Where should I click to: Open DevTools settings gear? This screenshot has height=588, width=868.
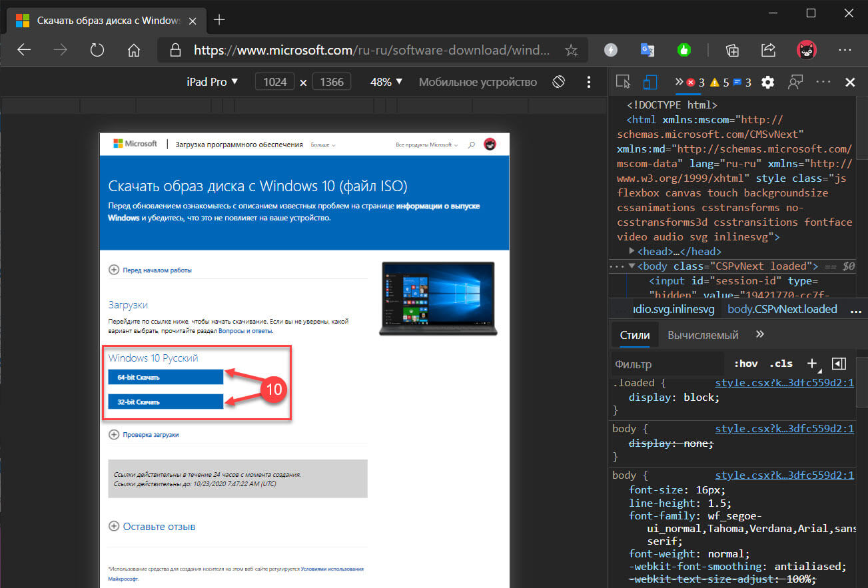coord(767,82)
